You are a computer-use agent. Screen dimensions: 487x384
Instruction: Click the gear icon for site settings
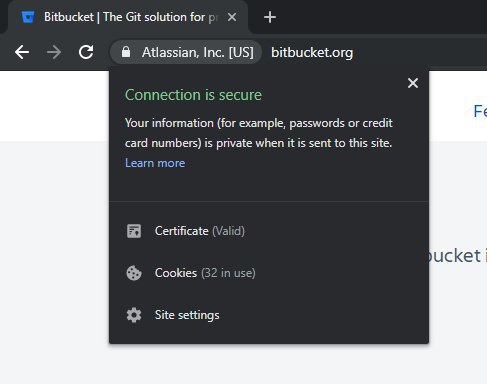(134, 315)
